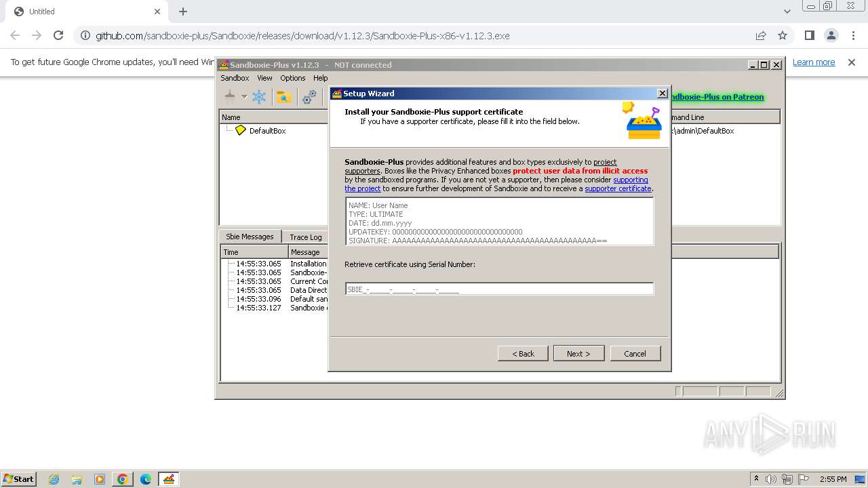Open File Explorer from taskbar

(x=77, y=479)
